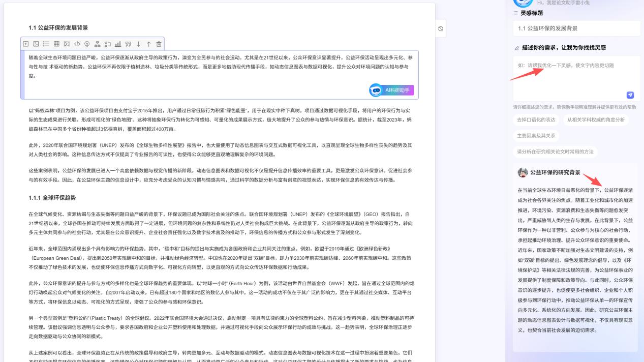This screenshot has width=644, height=362.
Task: Click the flowchart shapes icon
Action: [x=108, y=44]
